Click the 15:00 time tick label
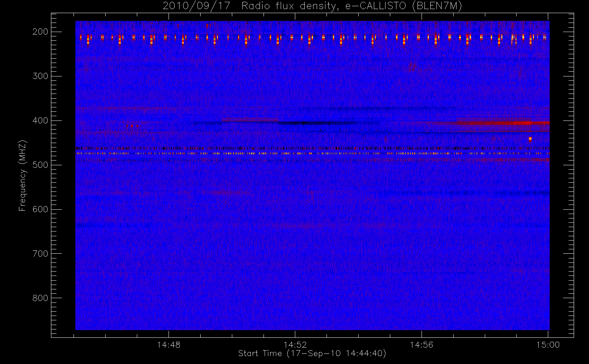Viewport: 589px width, 364px height. pyautogui.click(x=548, y=345)
